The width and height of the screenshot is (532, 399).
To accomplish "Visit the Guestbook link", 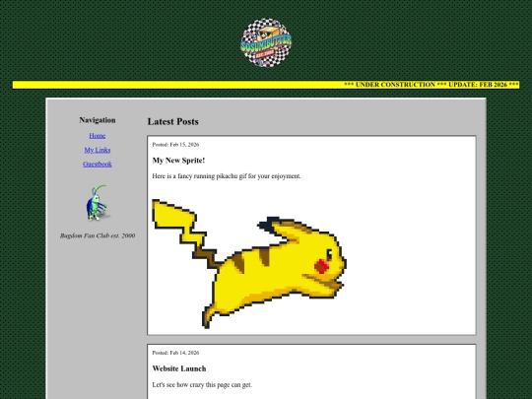I will (98, 164).
